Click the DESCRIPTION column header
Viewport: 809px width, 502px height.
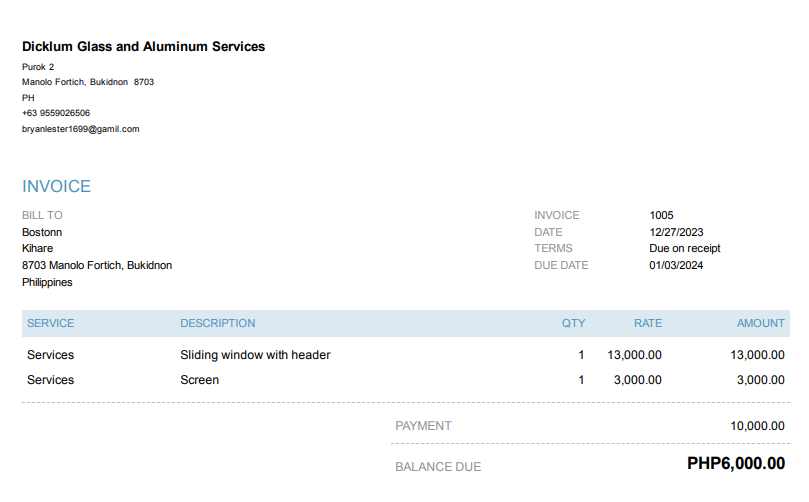(217, 323)
